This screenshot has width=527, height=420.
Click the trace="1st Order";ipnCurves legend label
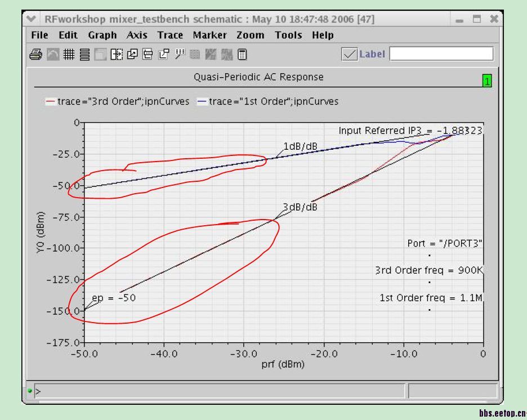click(274, 101)
